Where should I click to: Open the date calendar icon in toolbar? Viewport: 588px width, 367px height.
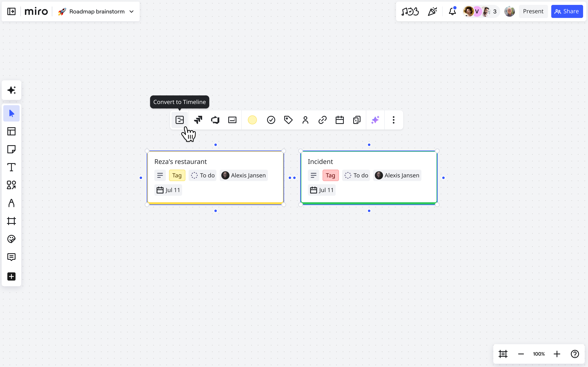340,120
